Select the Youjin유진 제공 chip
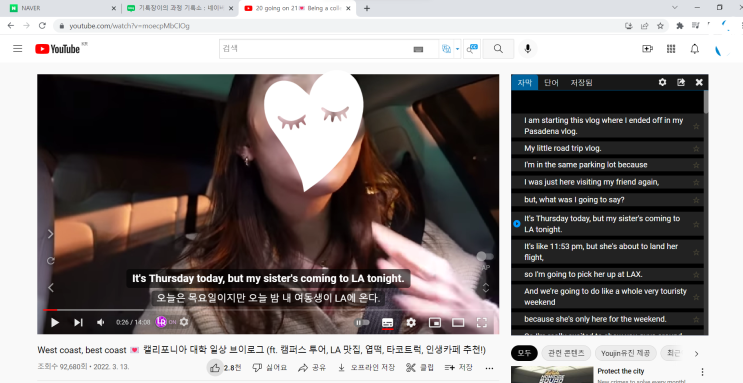 (625, 353)
